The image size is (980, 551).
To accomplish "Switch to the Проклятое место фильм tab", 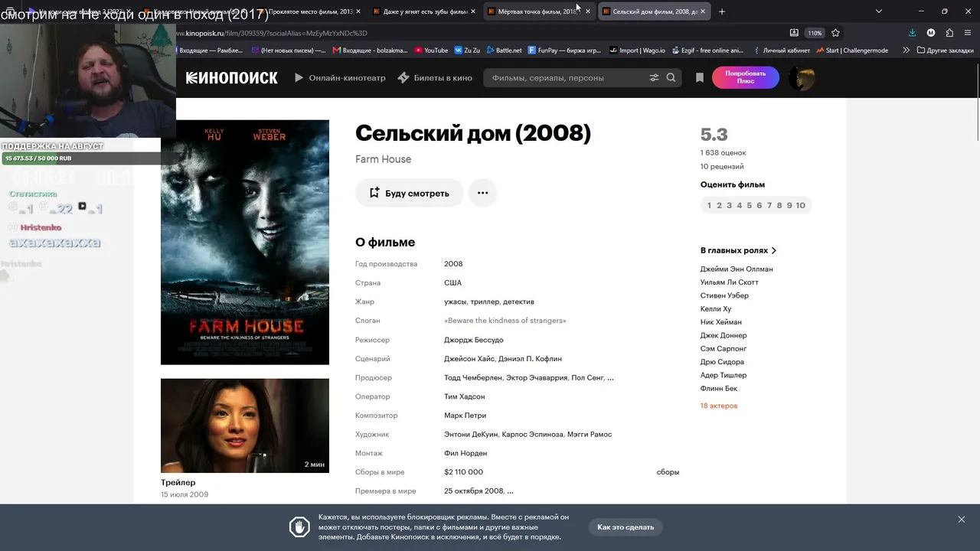I will point(309,11).
